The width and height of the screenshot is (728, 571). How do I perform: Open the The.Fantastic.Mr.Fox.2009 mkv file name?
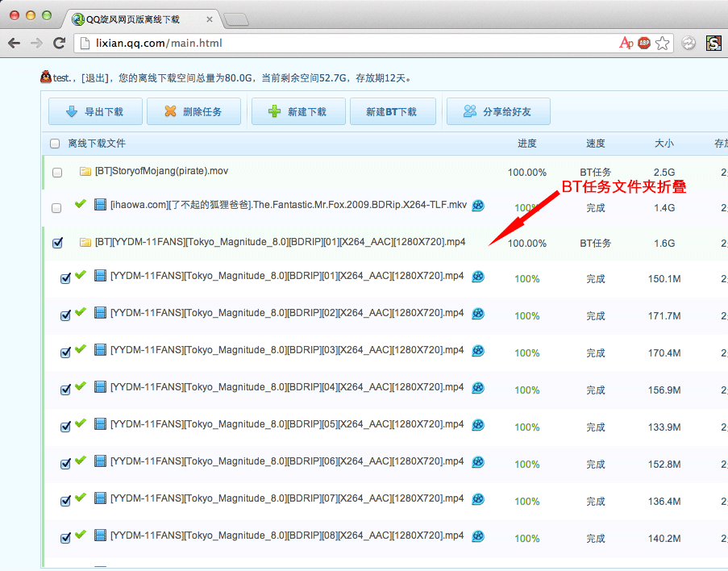tap(289, 205)
